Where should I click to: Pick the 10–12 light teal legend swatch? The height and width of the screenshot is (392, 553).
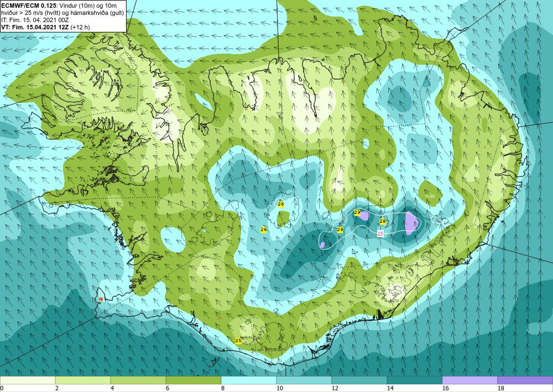(304, 380)
